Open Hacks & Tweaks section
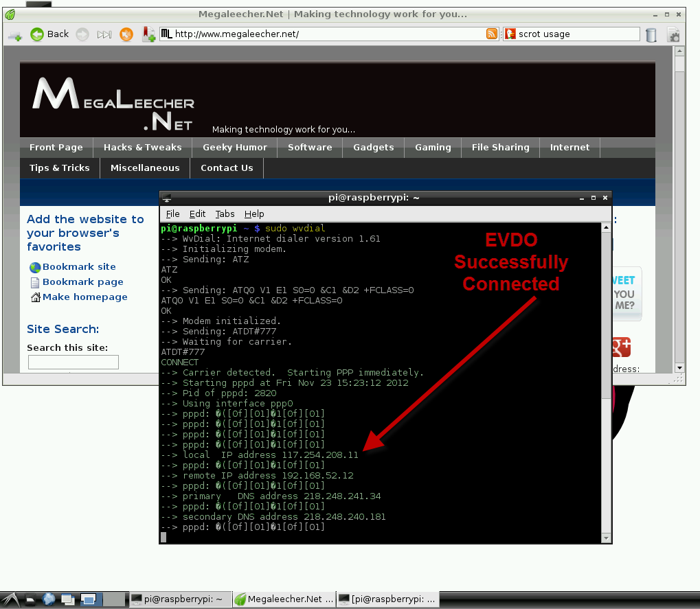700x609 pixels. tap(142, 147)
